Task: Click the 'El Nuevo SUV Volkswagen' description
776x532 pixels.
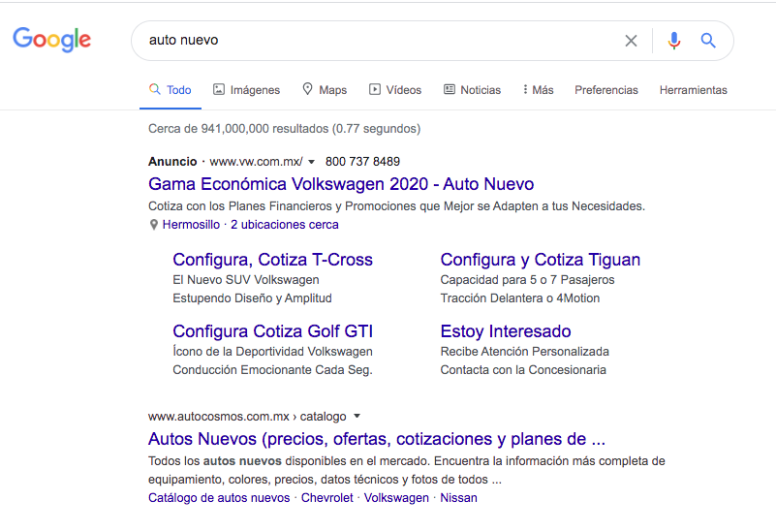Action: click(x=246, y=280)
